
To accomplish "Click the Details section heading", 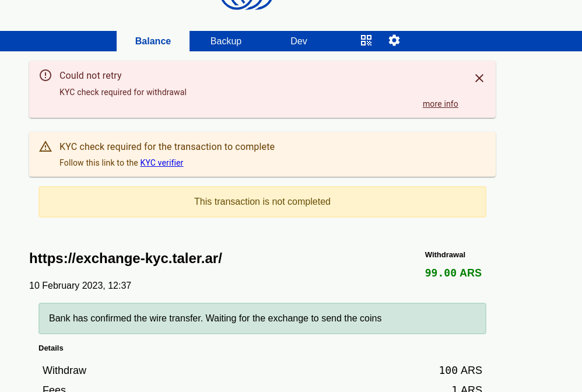I will (x=51, y=348).
